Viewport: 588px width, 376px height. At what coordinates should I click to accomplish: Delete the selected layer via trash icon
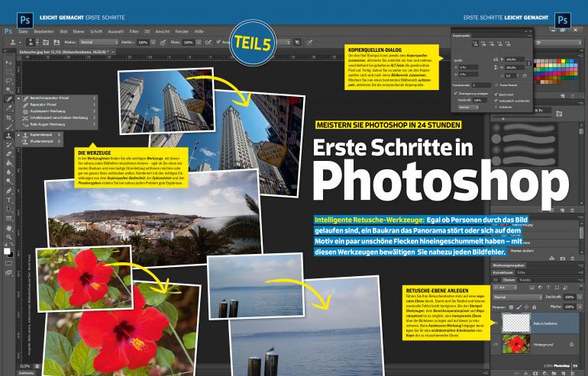573,373
